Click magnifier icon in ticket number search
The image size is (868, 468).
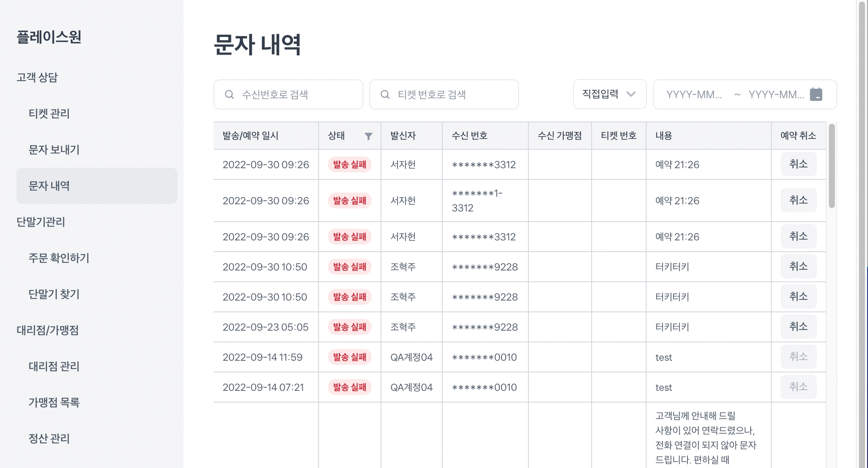pyautogui.click(x=385, y=95)
